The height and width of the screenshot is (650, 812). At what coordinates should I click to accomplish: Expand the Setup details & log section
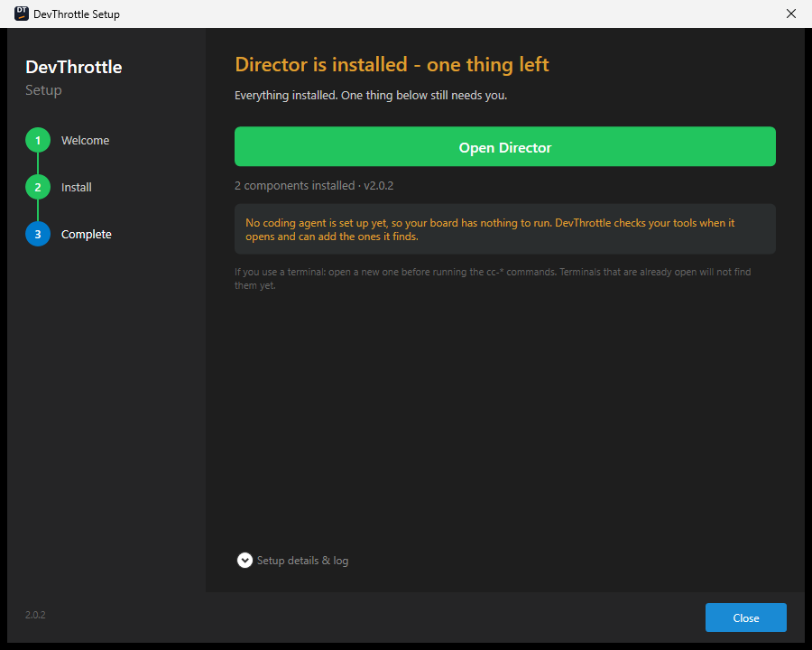[293, 561]
